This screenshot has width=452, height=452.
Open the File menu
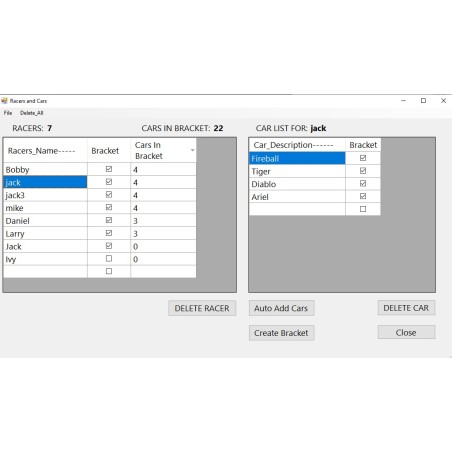tap(8, 113)
